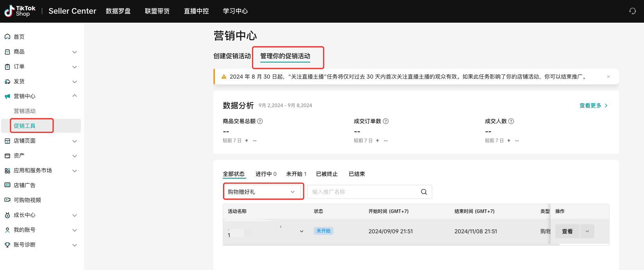644x270 pixels.
Task: Expand the 商品 sidebar section
Action: click(74, 52)
